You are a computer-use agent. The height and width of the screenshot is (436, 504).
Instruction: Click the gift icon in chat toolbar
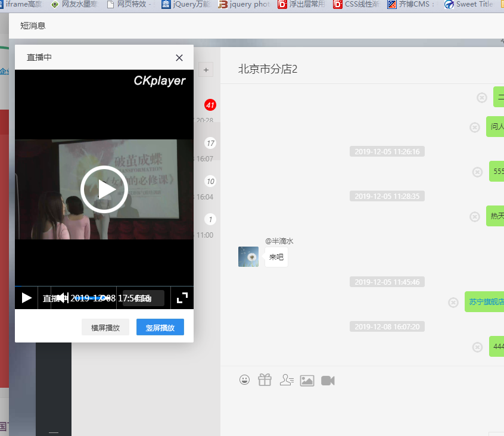(265, 380)
